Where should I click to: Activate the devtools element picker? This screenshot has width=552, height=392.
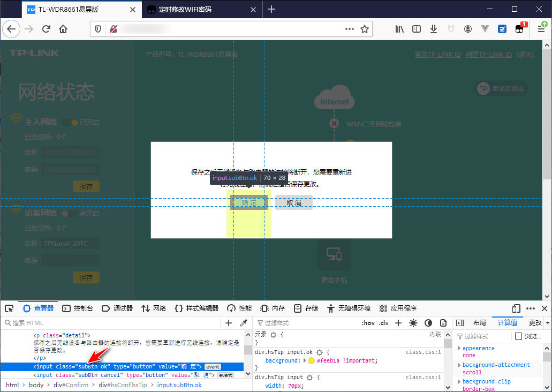coord(9,308)
